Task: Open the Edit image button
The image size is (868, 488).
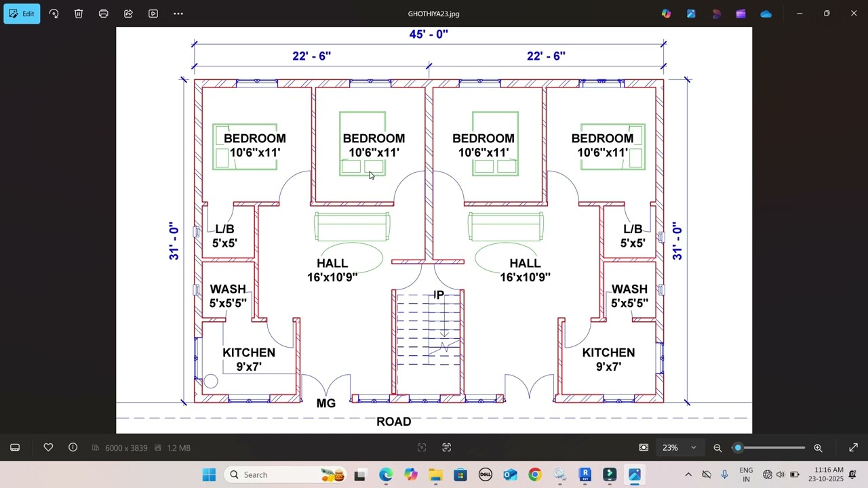Action: pos(22,14)
